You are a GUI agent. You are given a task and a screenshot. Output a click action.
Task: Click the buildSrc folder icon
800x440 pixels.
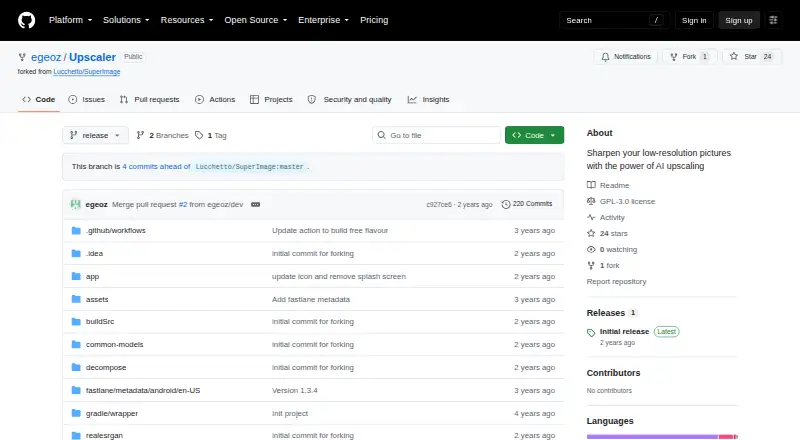coord(76,322)
